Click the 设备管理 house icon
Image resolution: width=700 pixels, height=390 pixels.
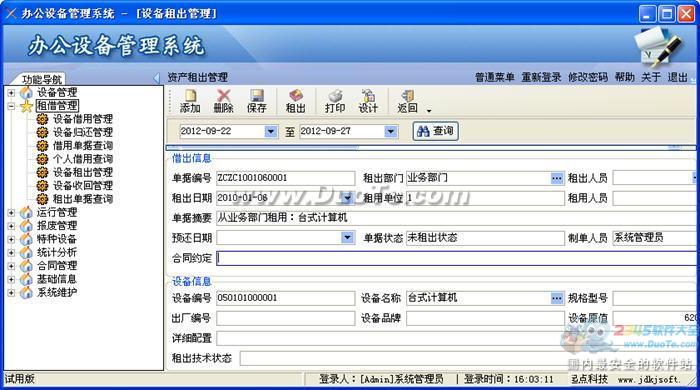pos(26,93)
